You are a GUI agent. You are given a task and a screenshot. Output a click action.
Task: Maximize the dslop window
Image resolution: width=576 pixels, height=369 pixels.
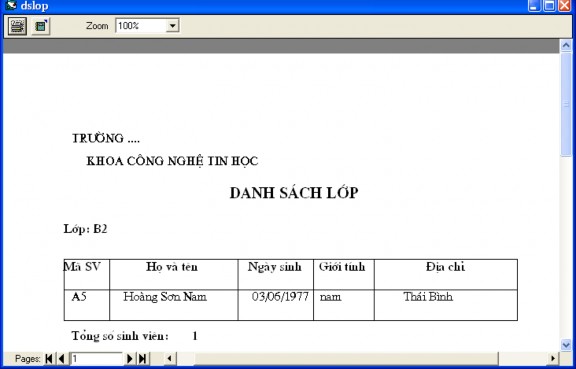[x=550, y=6]
